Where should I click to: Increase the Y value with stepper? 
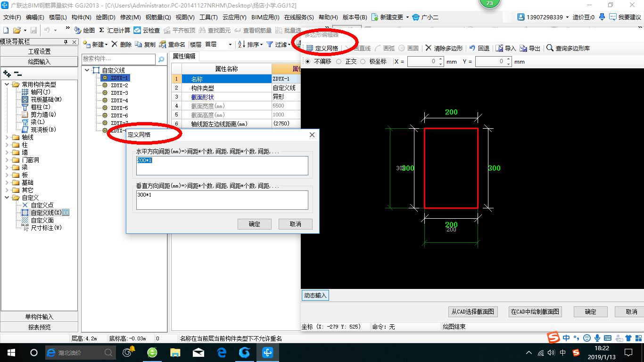[x=509, y=59]
